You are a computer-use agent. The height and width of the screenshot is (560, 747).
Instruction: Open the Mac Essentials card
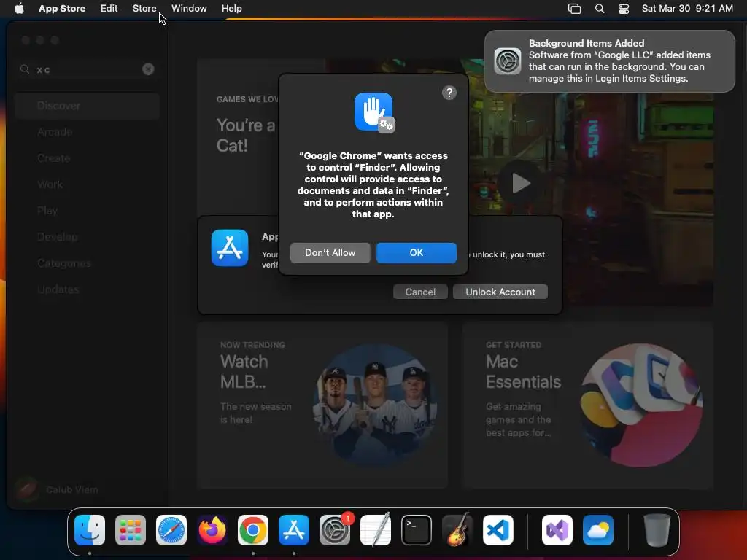[x=587, y=405]
